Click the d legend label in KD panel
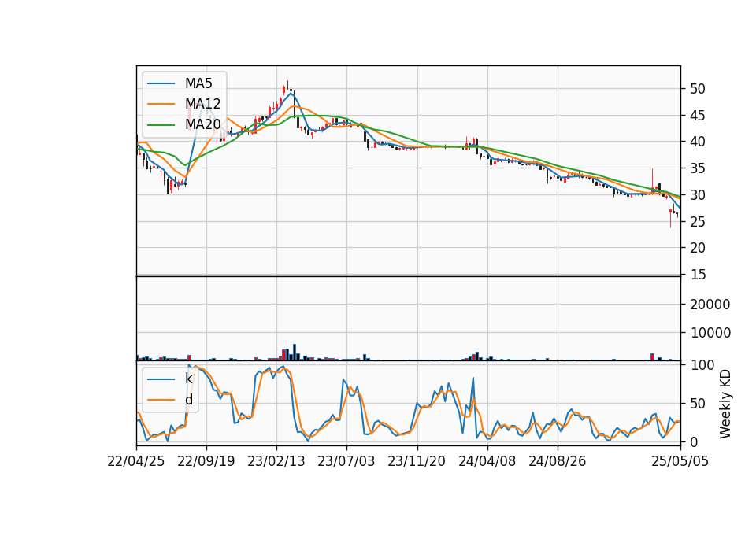Screen dimensions: 756x543 [188, 400]
